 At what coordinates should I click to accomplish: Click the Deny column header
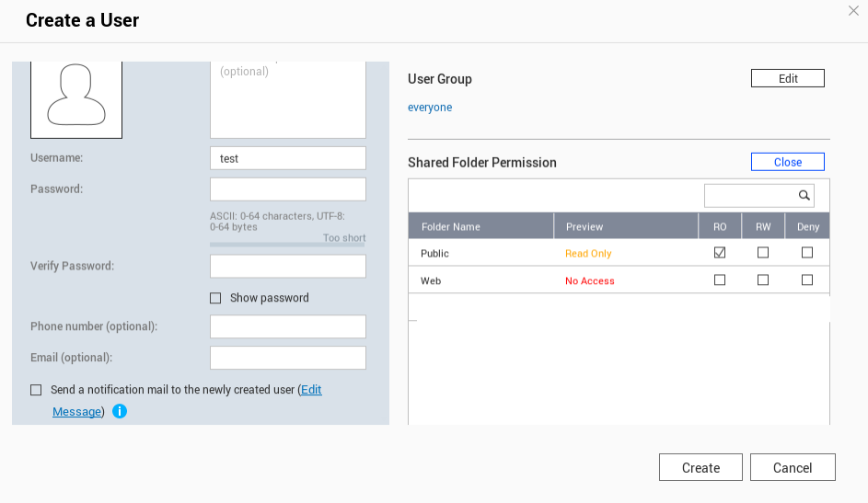tap(807, 226)
